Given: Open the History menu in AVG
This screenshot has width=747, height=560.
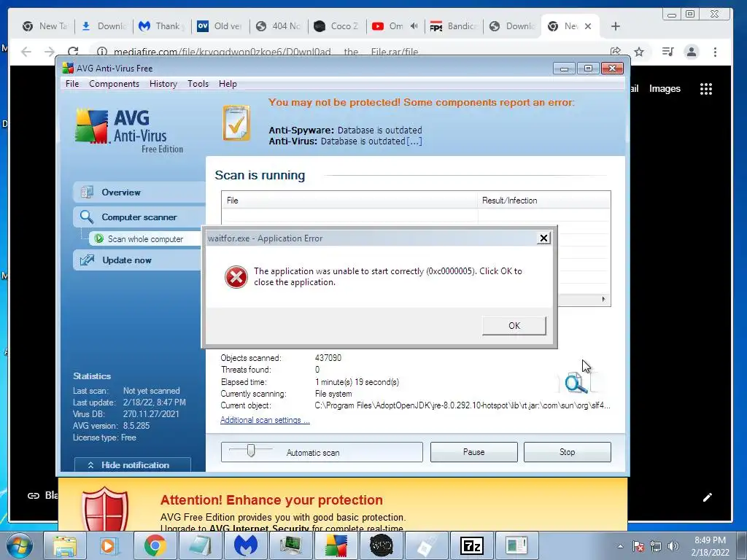Looking at the screenshot, I should click(163, 84).
